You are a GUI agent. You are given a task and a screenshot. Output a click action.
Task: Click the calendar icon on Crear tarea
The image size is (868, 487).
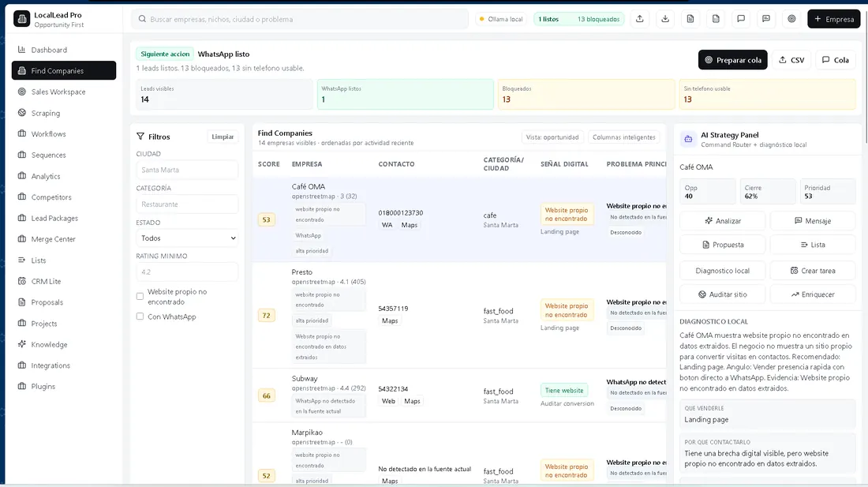[794, 270]
